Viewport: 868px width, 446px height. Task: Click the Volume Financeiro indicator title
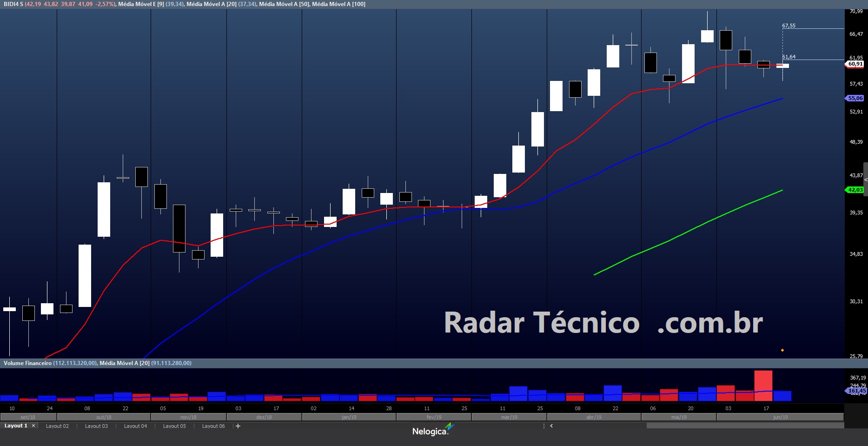pos(27,363)
